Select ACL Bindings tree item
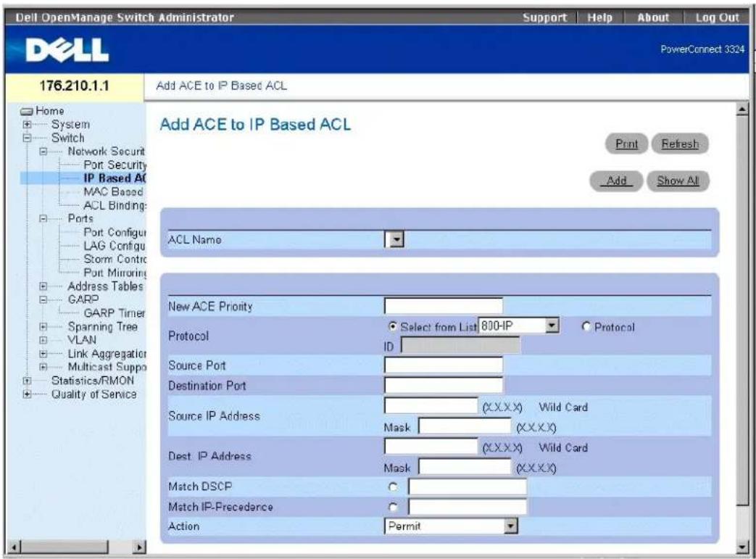The height and width of the screenshot is (559, 756). 115,205
